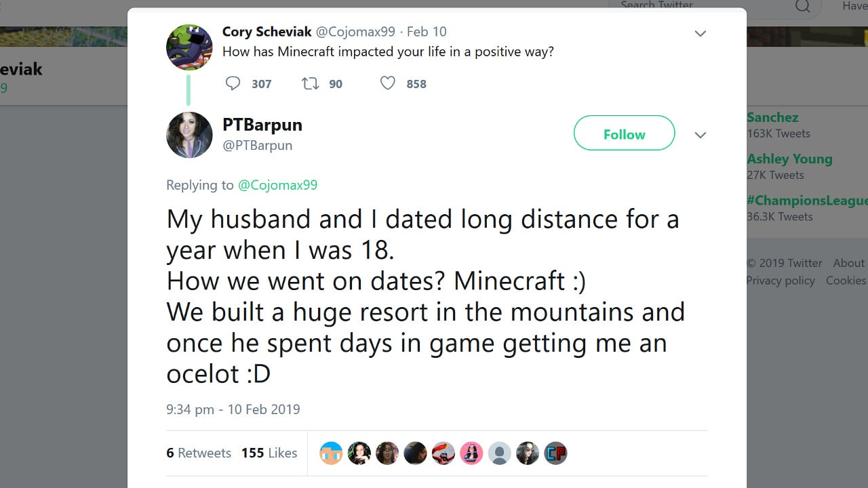Click the first liker's blue avatar
This screenshot has height=488, width=868.
click(331, 453)
